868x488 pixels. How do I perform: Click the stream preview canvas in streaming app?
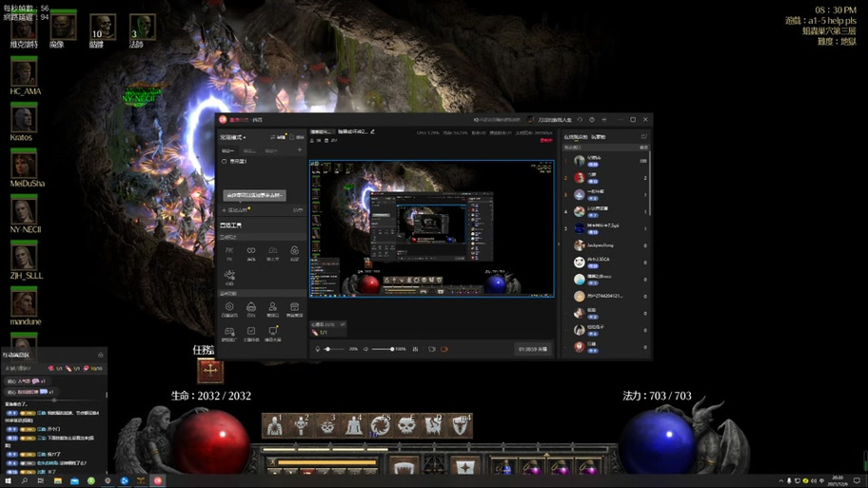click(432, 228)
